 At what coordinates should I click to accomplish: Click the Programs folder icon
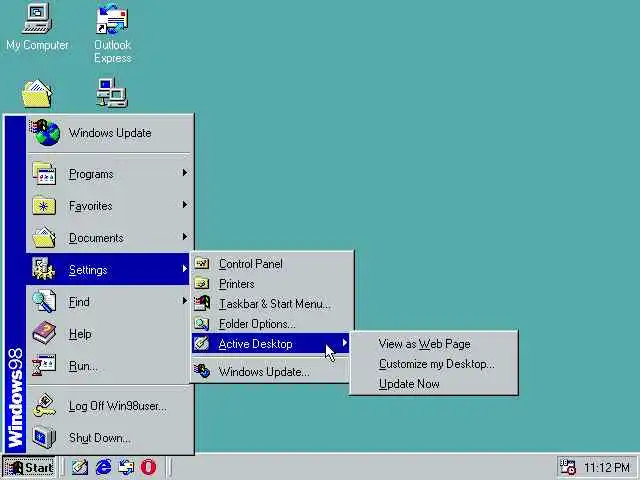tap(44, 174)
